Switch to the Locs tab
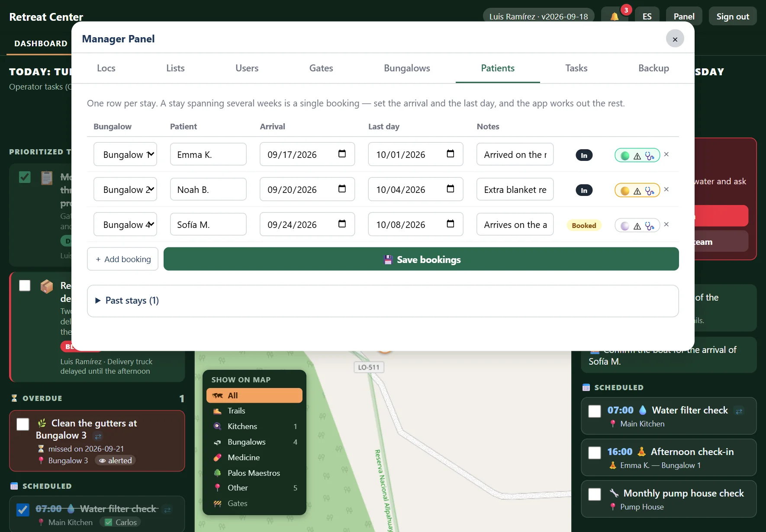Viewport: 766px width, 532px height. 106,68
